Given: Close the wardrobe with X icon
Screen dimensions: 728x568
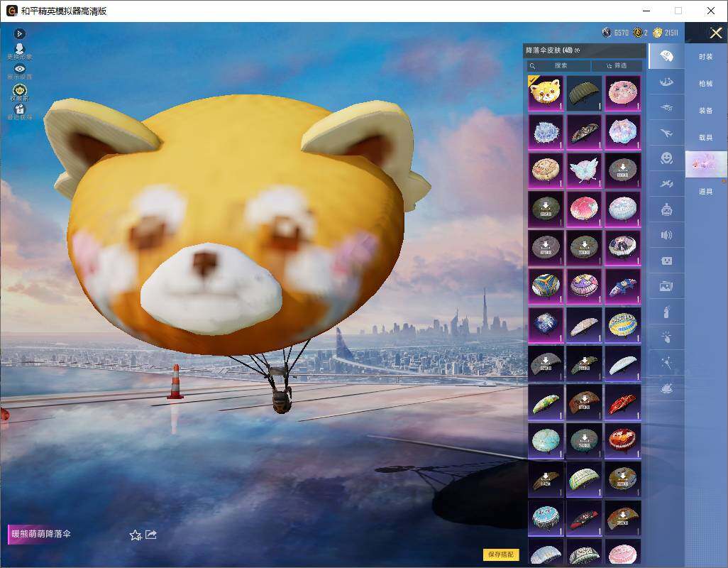Looking at the screenshot, I should [x=715, y=33].
